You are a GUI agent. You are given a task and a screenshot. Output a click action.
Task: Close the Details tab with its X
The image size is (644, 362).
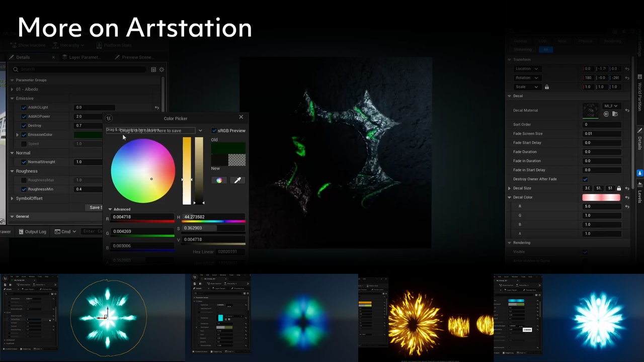click(53, 57)
